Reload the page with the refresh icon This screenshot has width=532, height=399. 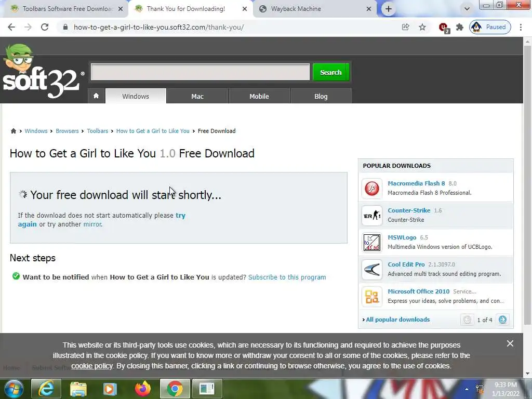[x=45, y=27]
